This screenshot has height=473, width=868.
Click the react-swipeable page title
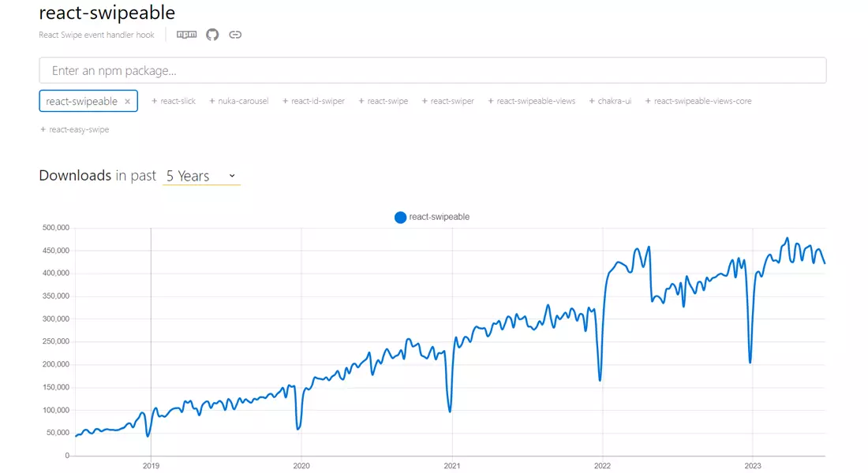pos(107,12)
